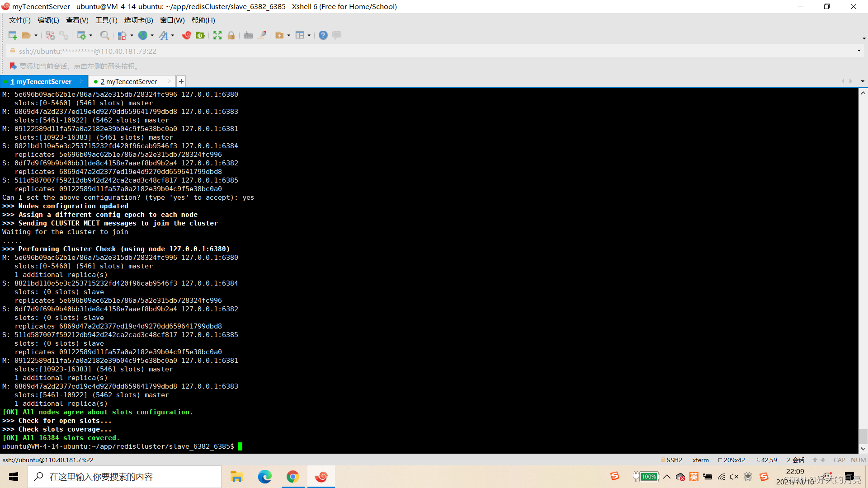The width and height of the screenshot is (868, 488).
Task: Click the color scheme toolbar icon
Action: point(122,35)
